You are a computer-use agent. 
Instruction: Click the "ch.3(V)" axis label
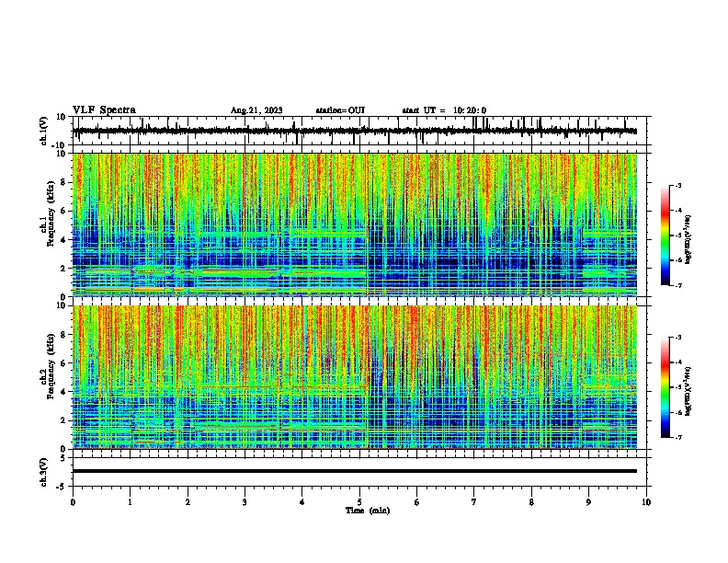[x=44, y=472]
